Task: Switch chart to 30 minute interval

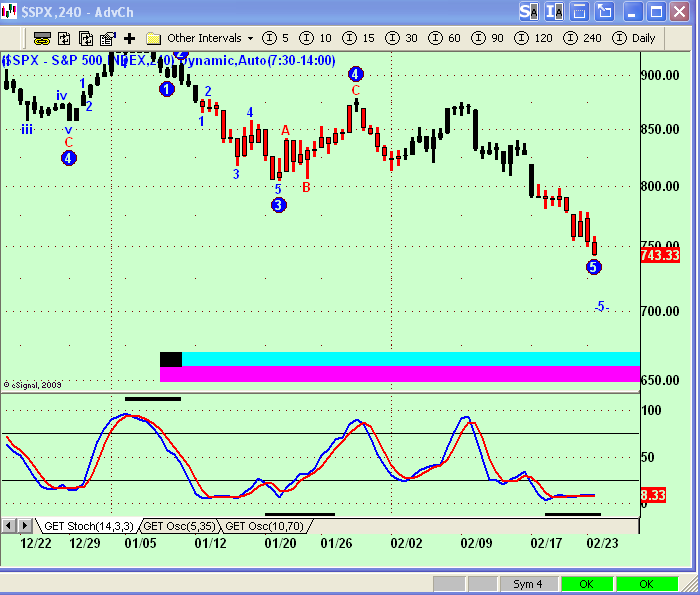Action: coord(401,38)
